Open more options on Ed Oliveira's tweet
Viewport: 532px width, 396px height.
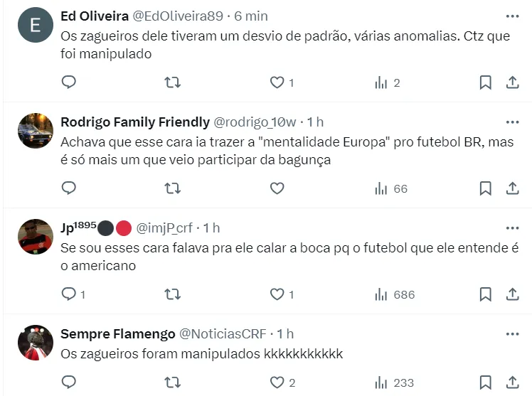pyautogui.click(x=512, y=16)
